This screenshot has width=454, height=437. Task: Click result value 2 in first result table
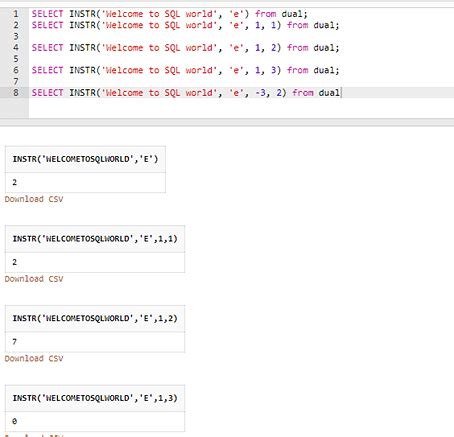point(14,182)
